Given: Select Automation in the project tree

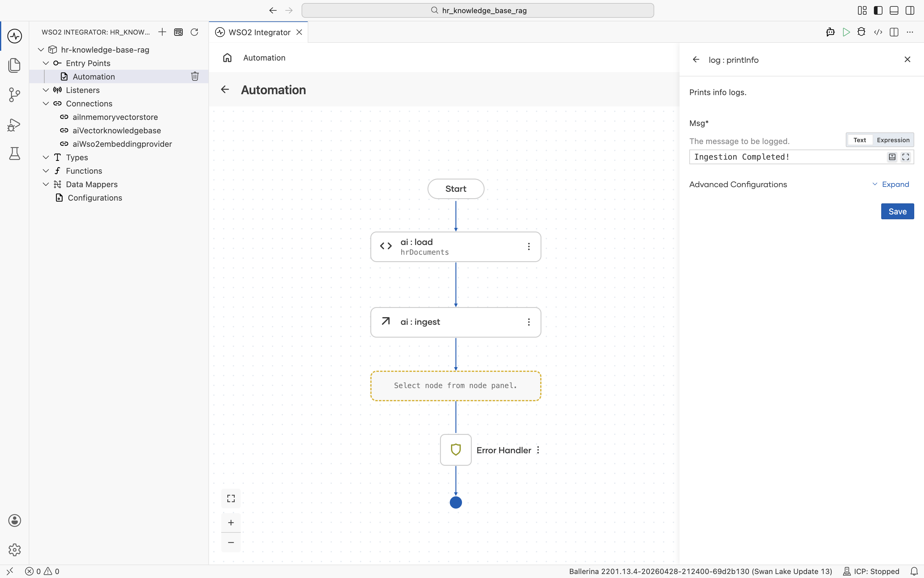Looking at the screenshot, I should click(94, 76).
